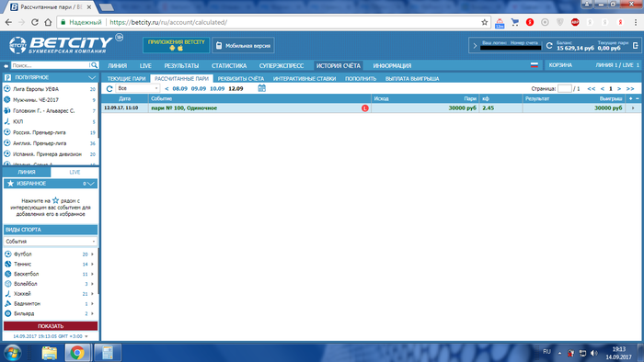
Task: Click the search magnifier icon
Action: point(94,65)
